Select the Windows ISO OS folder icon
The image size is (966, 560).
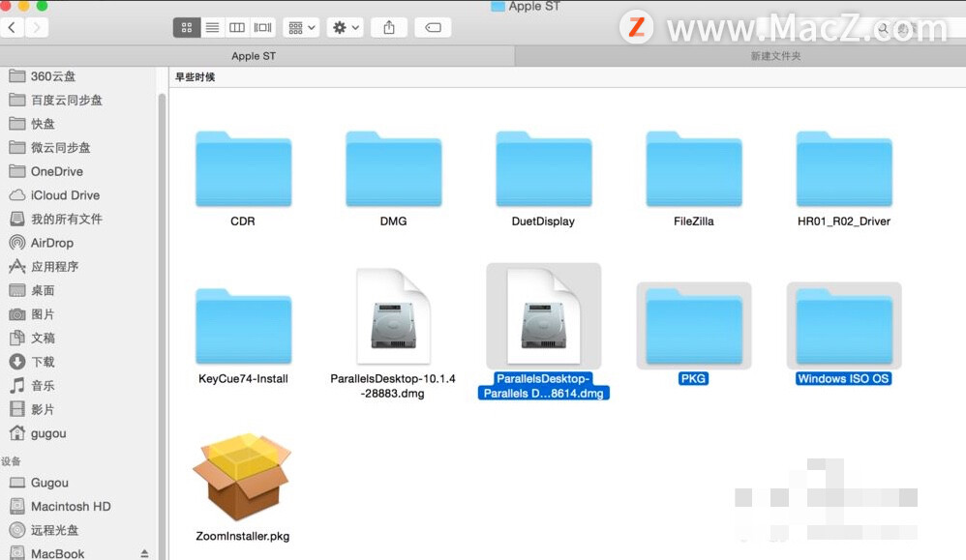pos(844,327)
